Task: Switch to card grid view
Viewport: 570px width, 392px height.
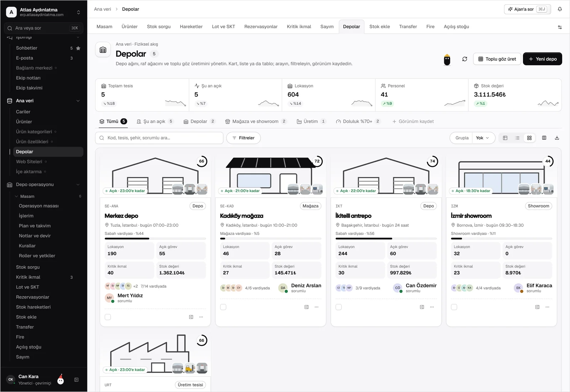Action: point(529,138)
